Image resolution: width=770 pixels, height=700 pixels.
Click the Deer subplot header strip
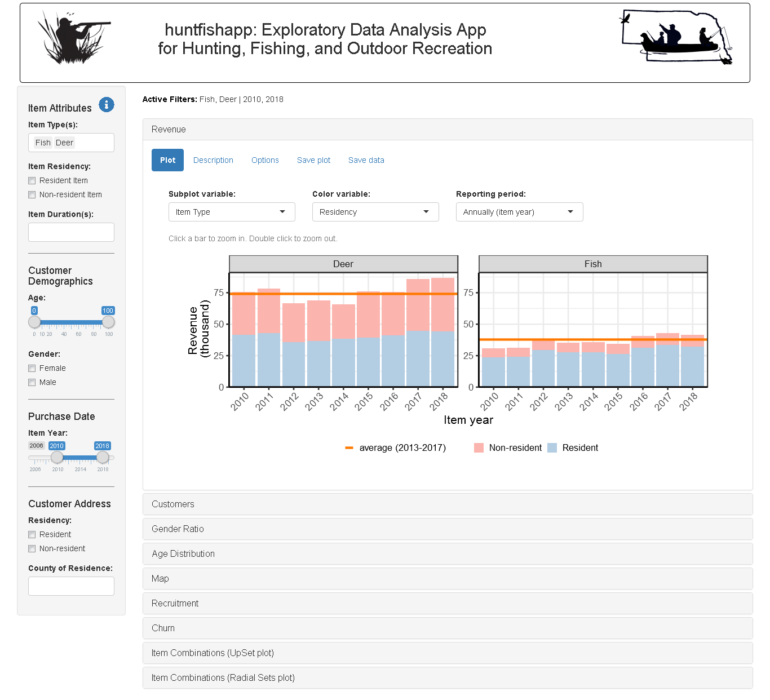click(343, 264)
